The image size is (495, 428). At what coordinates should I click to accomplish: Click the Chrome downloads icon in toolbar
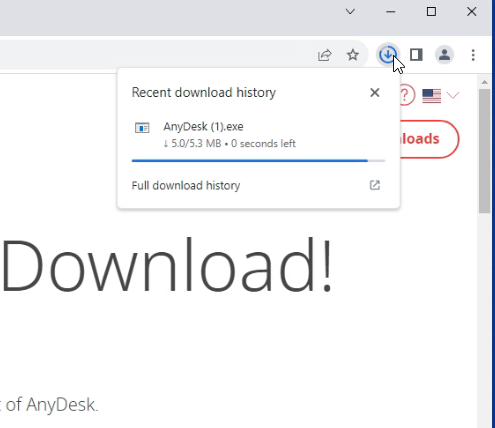click(388, 54)
